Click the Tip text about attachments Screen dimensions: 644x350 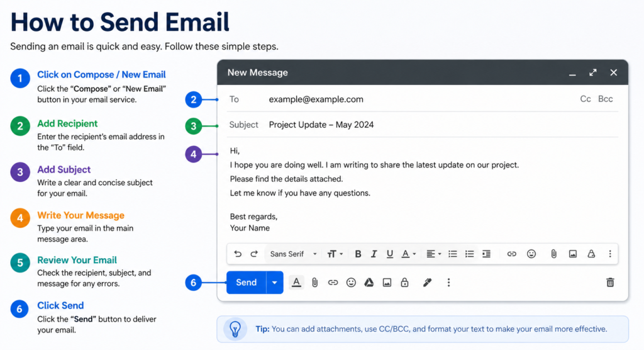[x=431, y=329]
